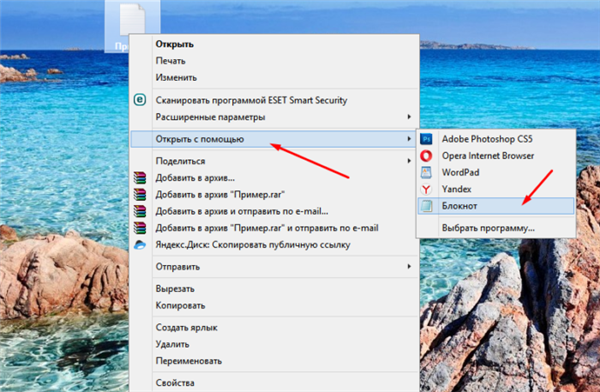Click WinRAR icon beside 'Добавить в архив и отправить по e-mail...'
600x392 pixels.
click(140, 211)
